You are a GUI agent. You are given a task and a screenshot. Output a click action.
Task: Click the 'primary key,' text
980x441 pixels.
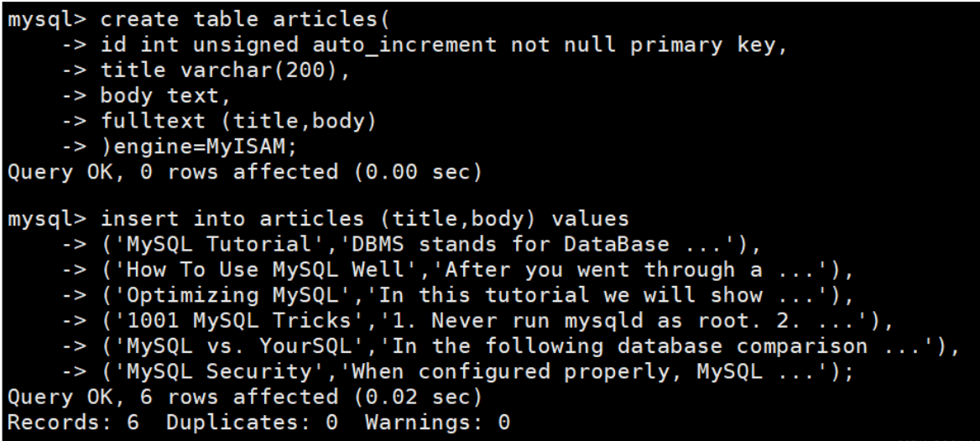709,45
